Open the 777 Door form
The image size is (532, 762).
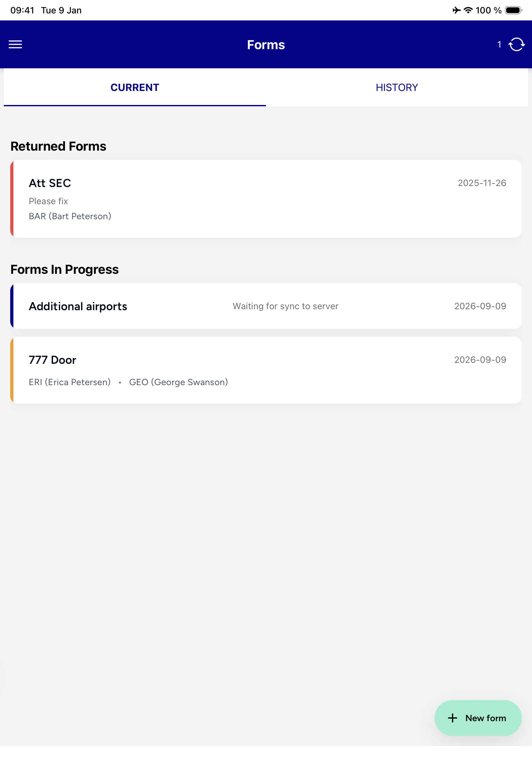(266, 370)
